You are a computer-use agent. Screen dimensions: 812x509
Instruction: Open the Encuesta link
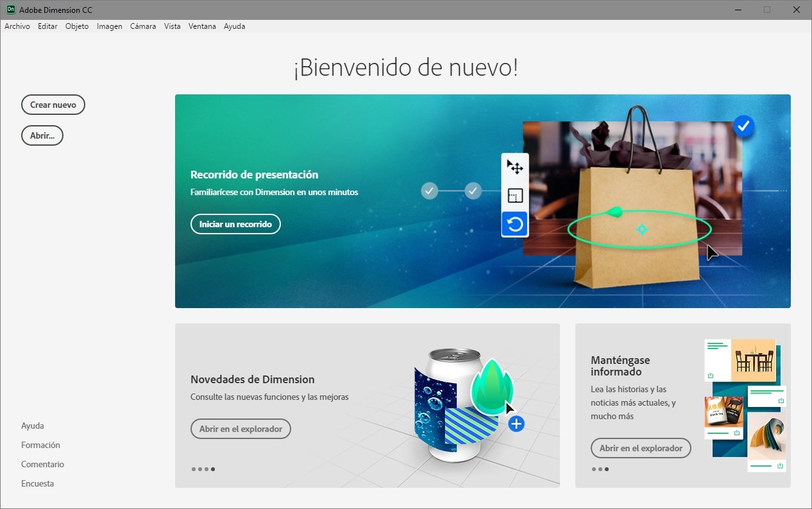(x=37, y=483)
